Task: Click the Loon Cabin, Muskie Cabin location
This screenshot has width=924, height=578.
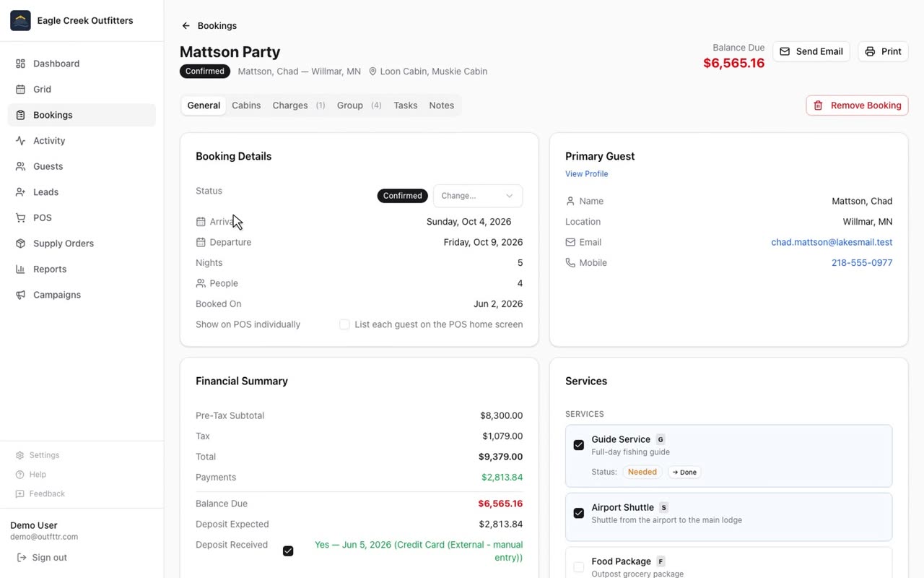Action: pyautogui.click(x=428, y=72)
